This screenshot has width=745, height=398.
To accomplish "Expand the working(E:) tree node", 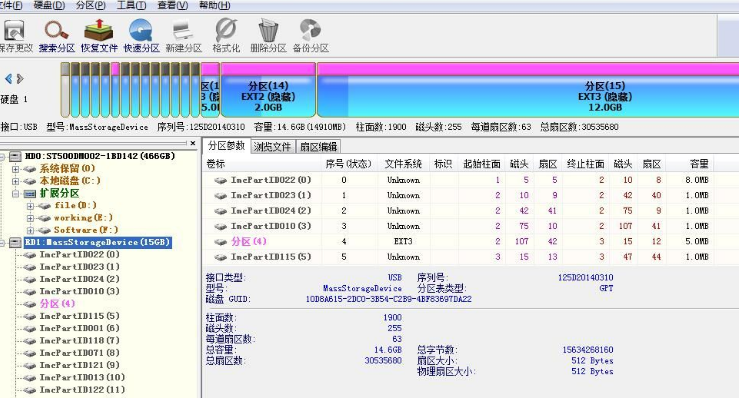I will pos(30,218).
